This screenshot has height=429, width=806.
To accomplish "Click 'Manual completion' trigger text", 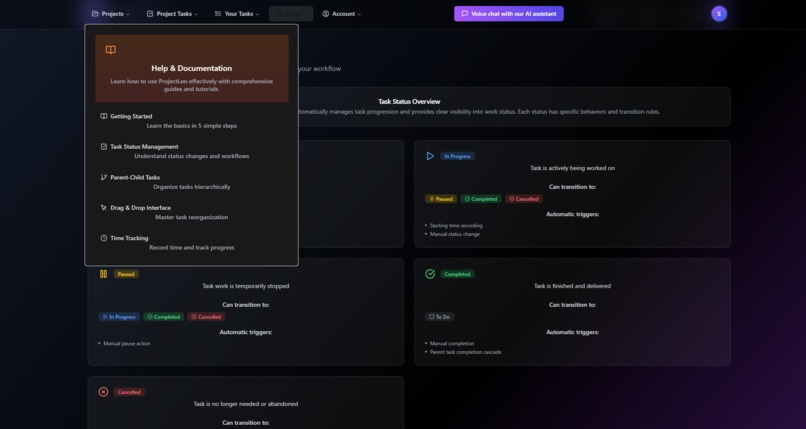I will coord(452,343).
